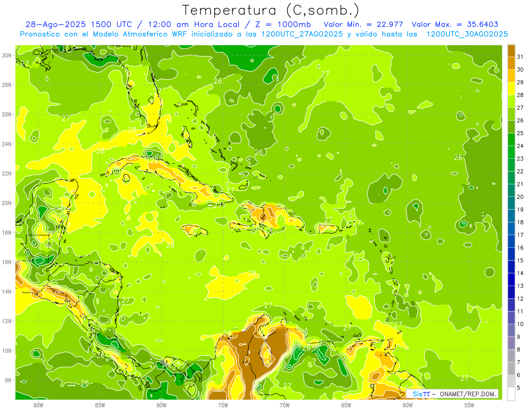Click the init time '1200UTC_27AGO2025'

302,34
